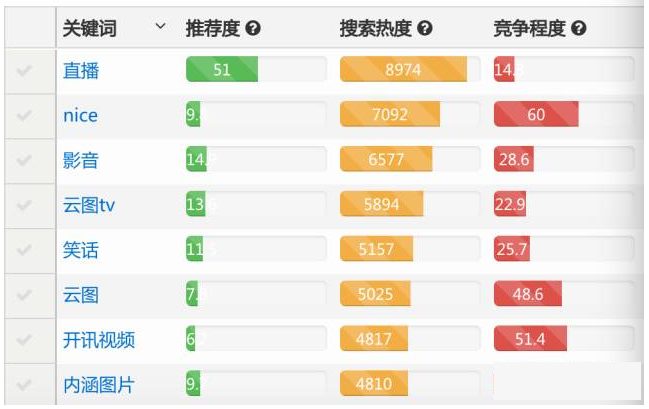
Task: Toggle the checkmark for 直播 row
Action: point(24,70)
